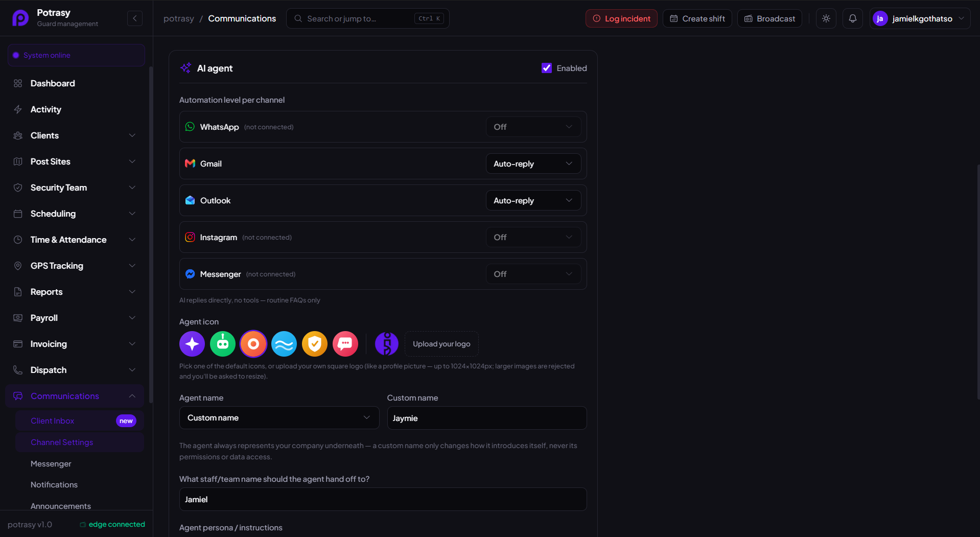Click the Invoicing card icon
This screenshot has height=537, width=980.
click(18, 344)
